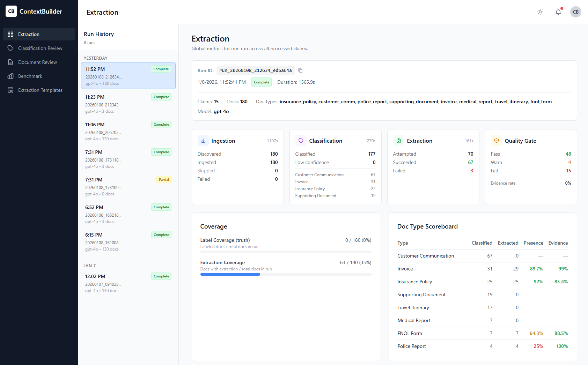Click the ContextBuilder logo icon
The height and width of the screenshot is (365, 588).
[11, 11]
